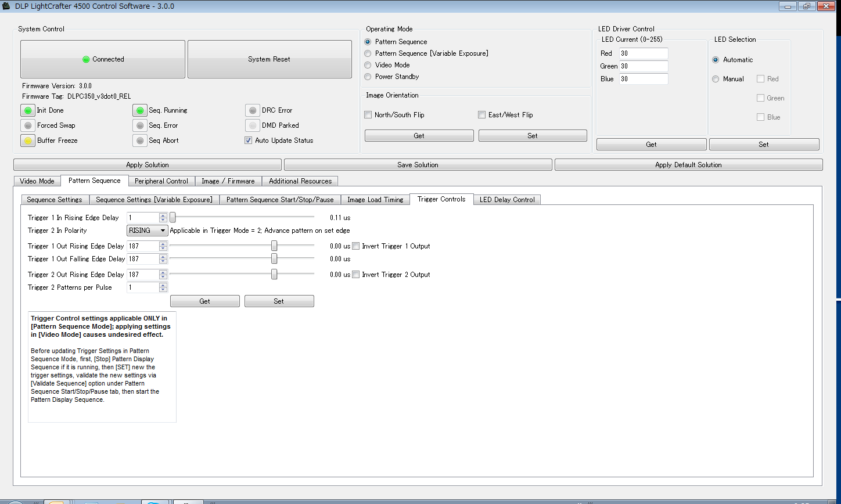
Task: Open the Trigger 2 In Polarity dropdown
Action: click(x=148, y=231)
